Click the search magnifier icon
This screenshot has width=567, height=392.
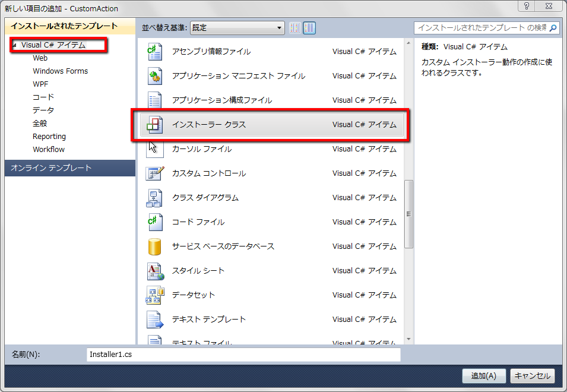tap(553, 28)
